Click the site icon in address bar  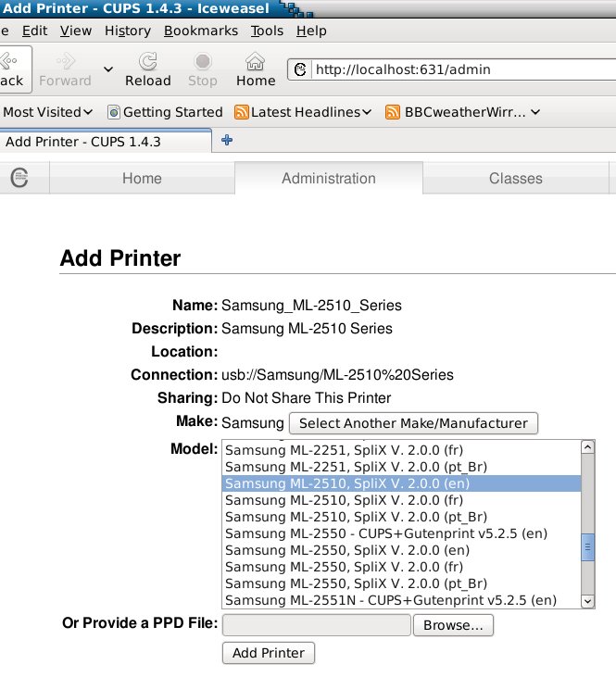tap(300, 69)
